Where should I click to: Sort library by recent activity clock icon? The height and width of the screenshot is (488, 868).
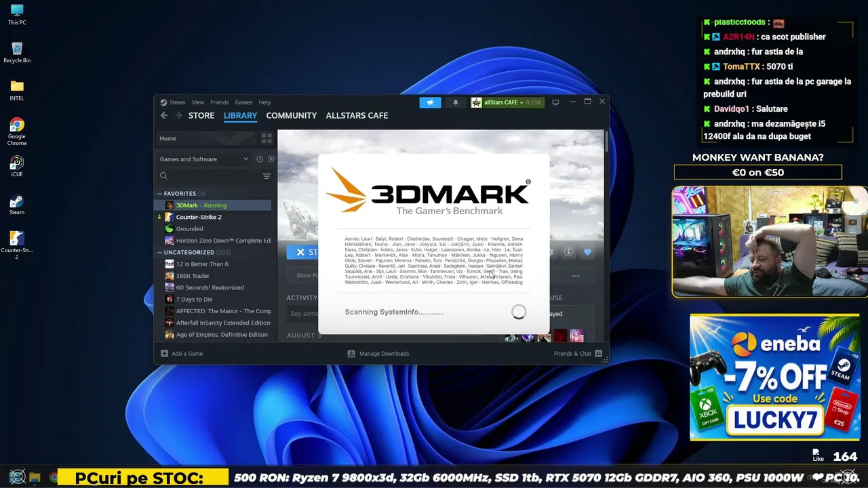coord(259,159)
